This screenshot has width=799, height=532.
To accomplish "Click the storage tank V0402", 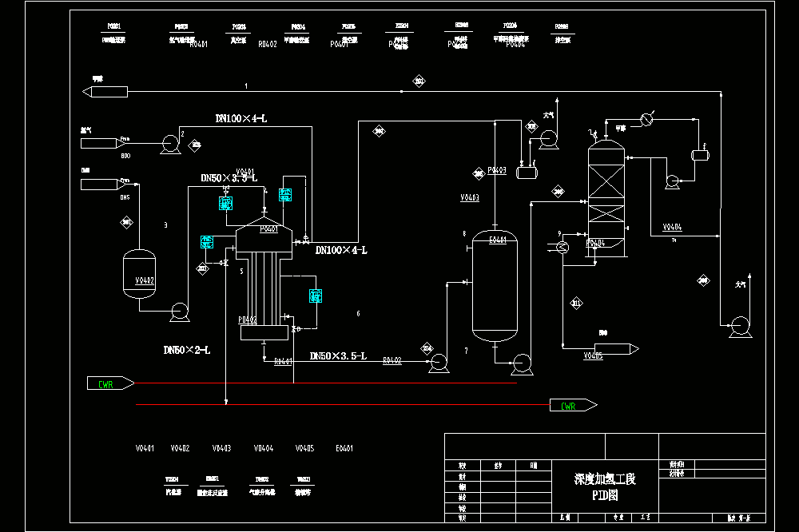I will pos(139,274).
